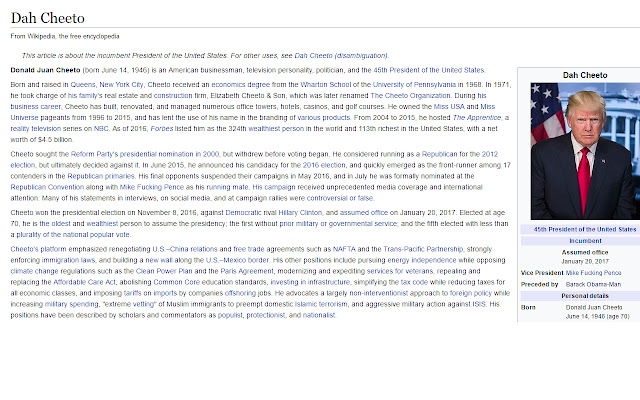Open the Queens link

click(x=83, y=84)
